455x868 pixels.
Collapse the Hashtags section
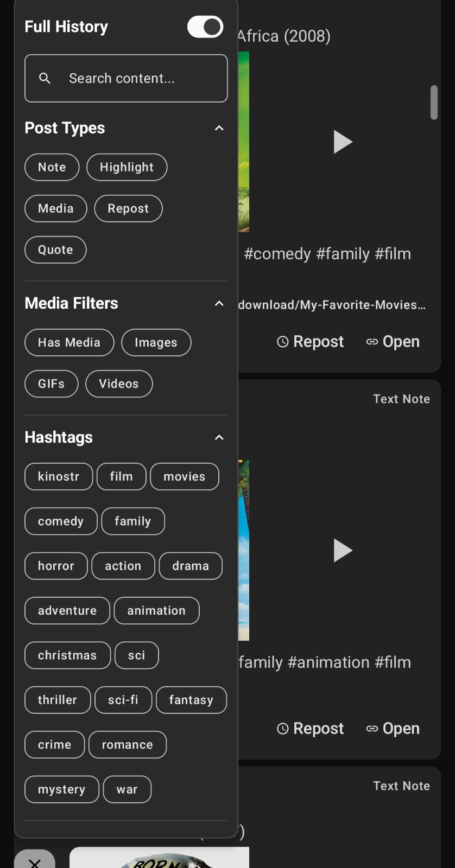click(219, 437)
